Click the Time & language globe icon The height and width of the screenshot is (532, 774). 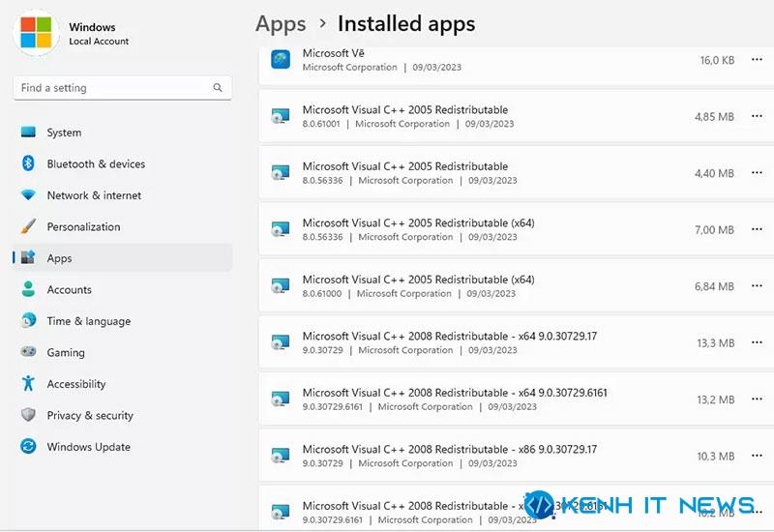click(x=28, y=320)
